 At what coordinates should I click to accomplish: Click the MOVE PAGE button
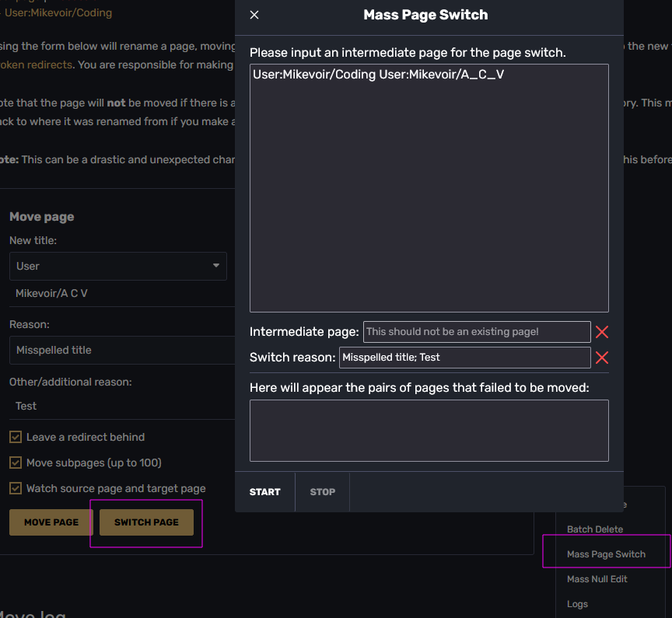coord(51,522)
